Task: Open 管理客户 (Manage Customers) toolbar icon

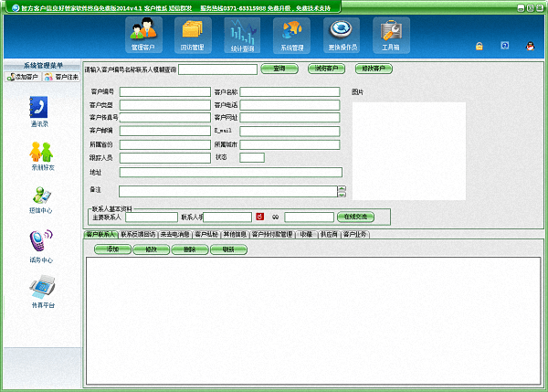Action: (142, 35)
